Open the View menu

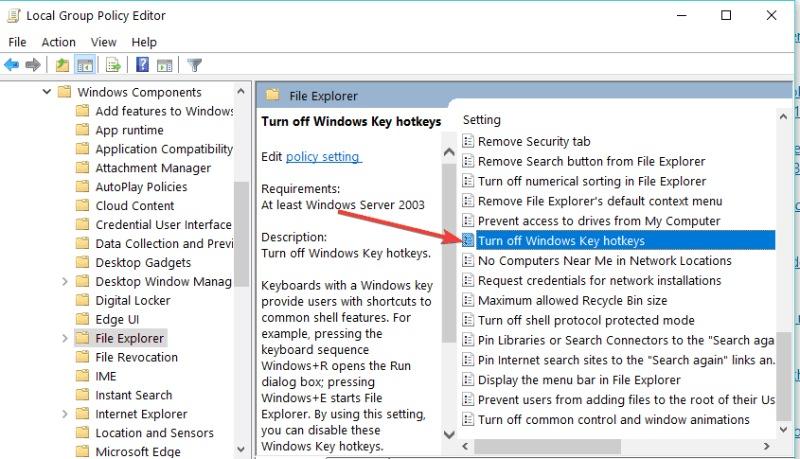pos(104,42)
